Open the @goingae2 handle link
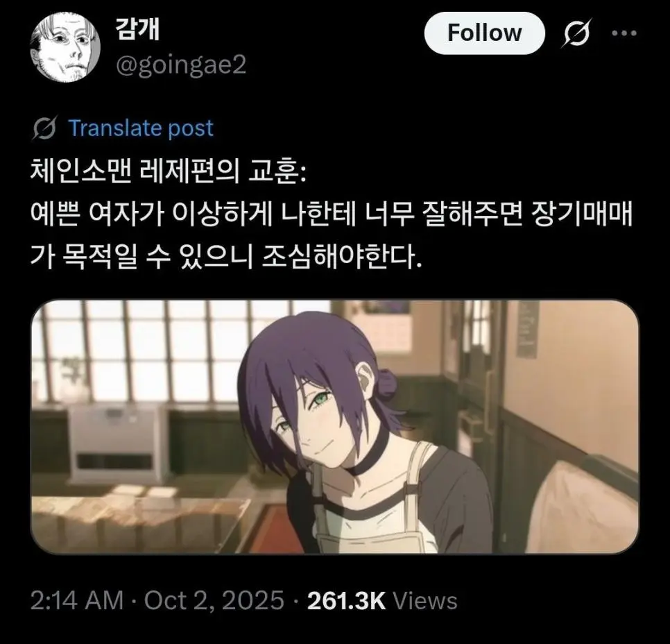 pos(181,65)
